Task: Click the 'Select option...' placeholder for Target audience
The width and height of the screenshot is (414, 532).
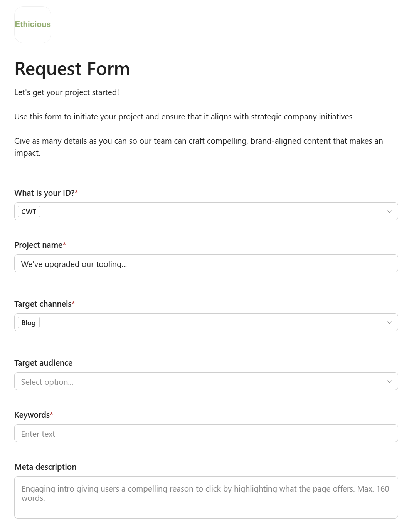Action: pyautogui.click(x=47, y=382)
